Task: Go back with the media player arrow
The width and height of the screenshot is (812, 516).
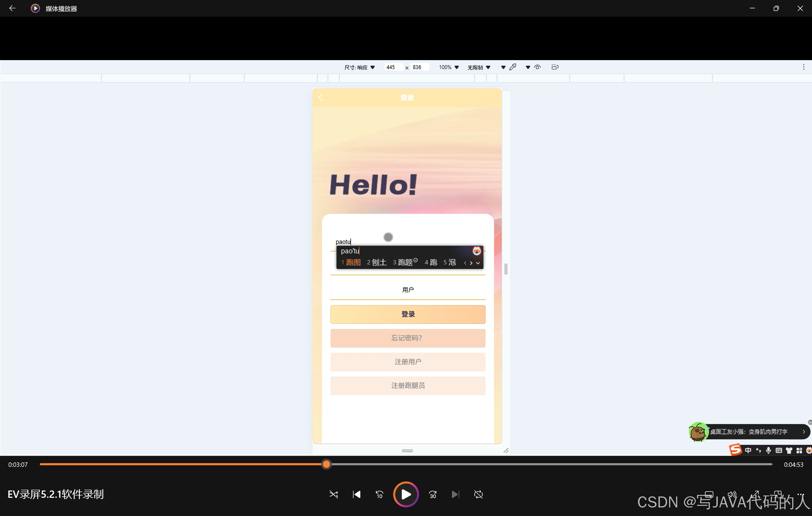Action: (12, 8)
